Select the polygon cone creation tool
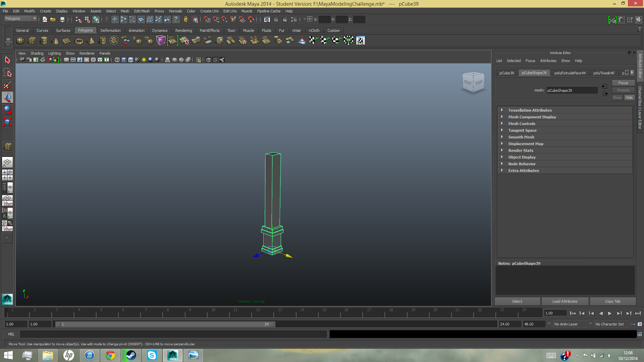The height and width of the screenshot is (362, 644). tap(55, 40)
